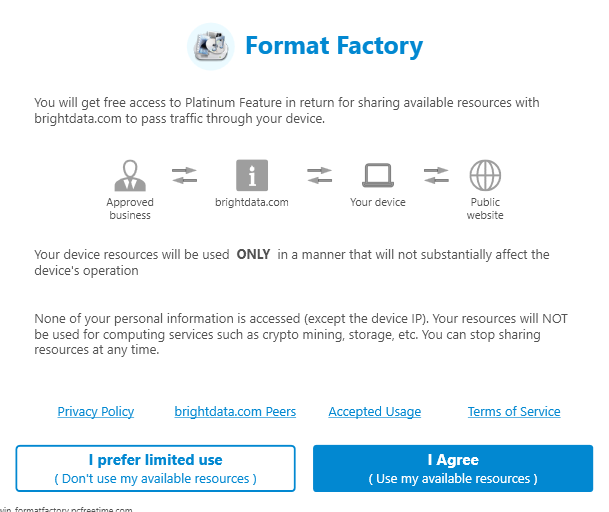Click the Format Factory title text
Image resolution: width=609 pixels, height=512 pixels.
coord(334,46)
